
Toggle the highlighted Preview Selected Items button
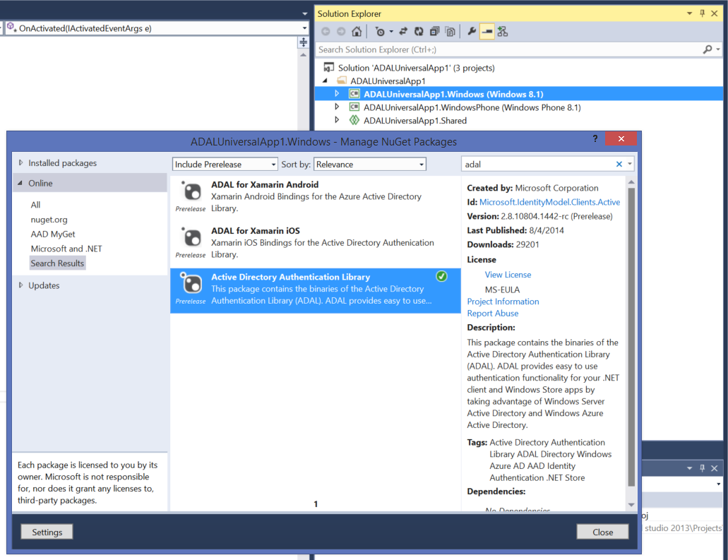click(x=487, y=32)
